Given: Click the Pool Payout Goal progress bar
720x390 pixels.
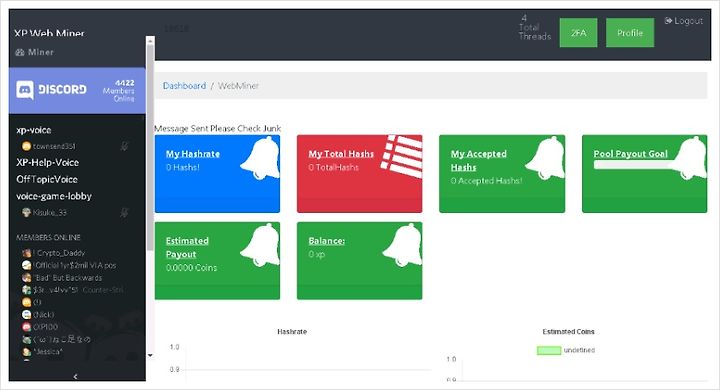Looking at the screenshot, I should tap(636, 164).
